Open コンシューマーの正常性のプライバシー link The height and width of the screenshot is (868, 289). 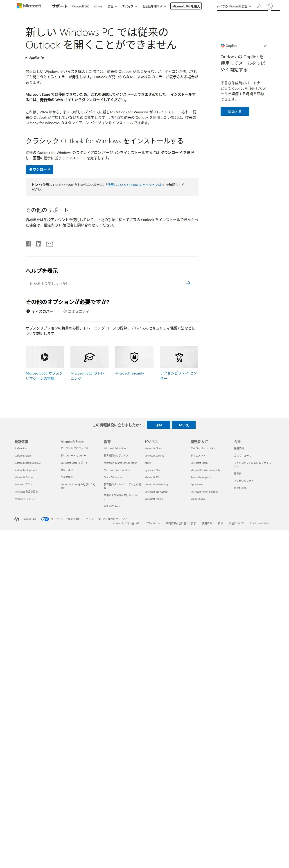[x=108, y=519]
